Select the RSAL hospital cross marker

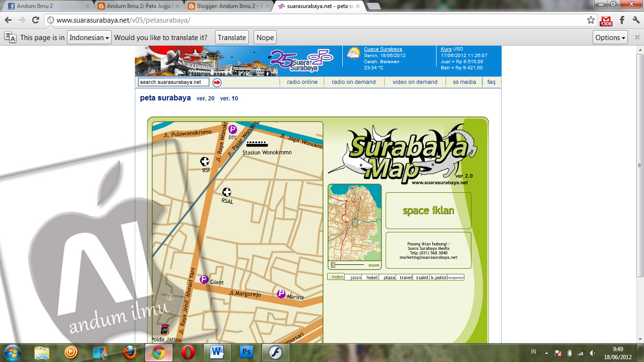[227, 191]
